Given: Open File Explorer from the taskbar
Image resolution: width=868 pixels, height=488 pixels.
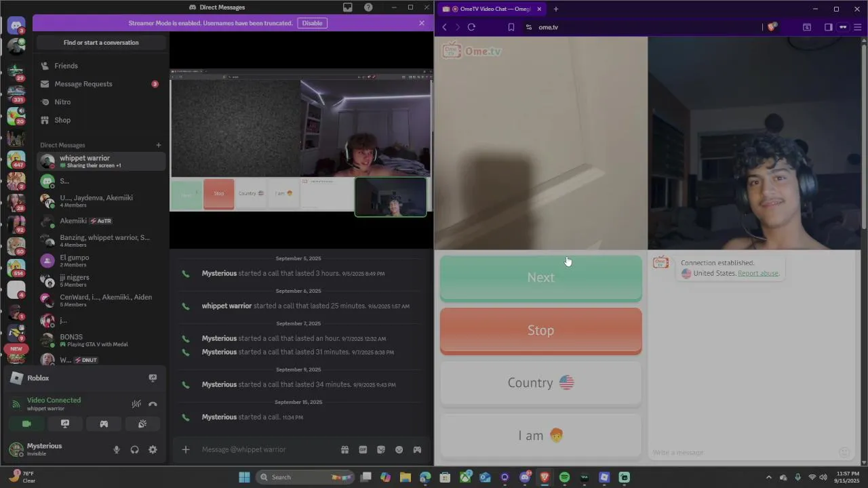Looking at the screenshot, I should tap(406, 477).
